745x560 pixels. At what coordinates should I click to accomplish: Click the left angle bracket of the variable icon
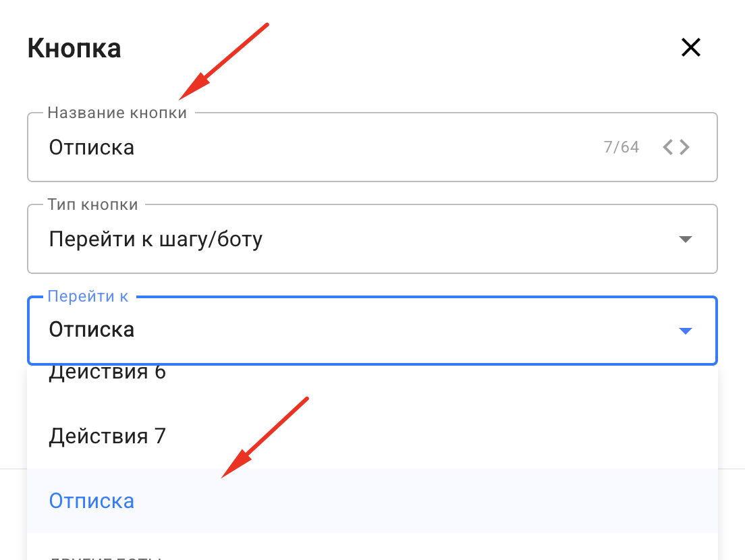(668, 147)
